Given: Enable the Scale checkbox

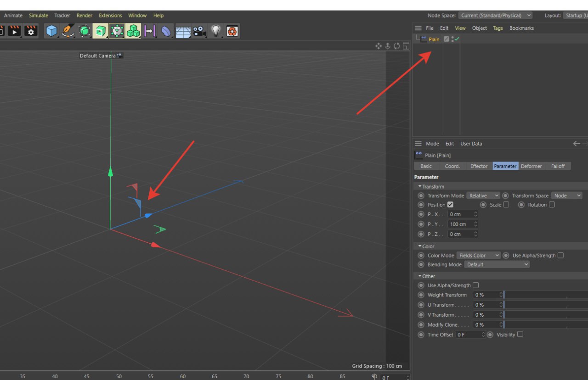Looking at the screenshot, I should (506, 205).
